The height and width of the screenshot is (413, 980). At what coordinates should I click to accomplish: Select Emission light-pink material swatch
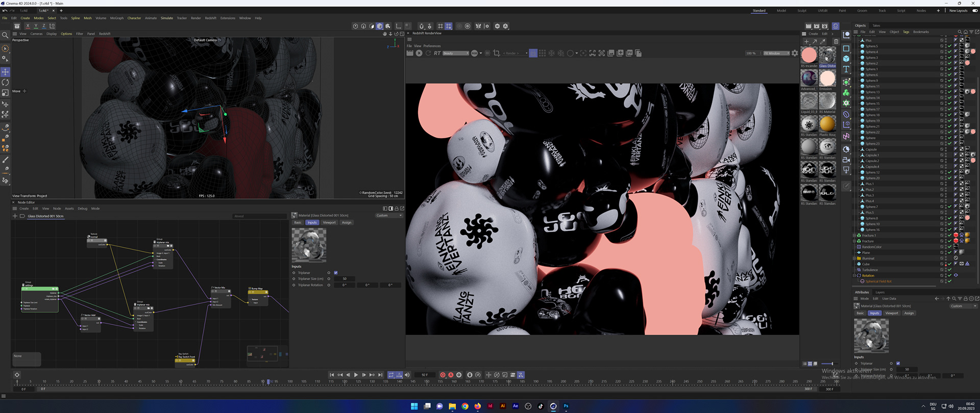click(827, 78)
